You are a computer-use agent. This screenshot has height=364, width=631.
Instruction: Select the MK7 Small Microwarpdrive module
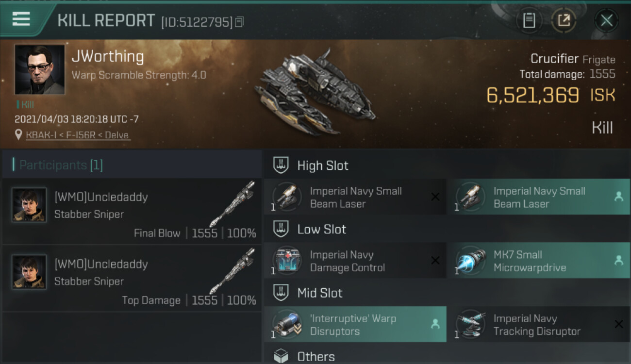pyautogui.click(x=538, y=261)
